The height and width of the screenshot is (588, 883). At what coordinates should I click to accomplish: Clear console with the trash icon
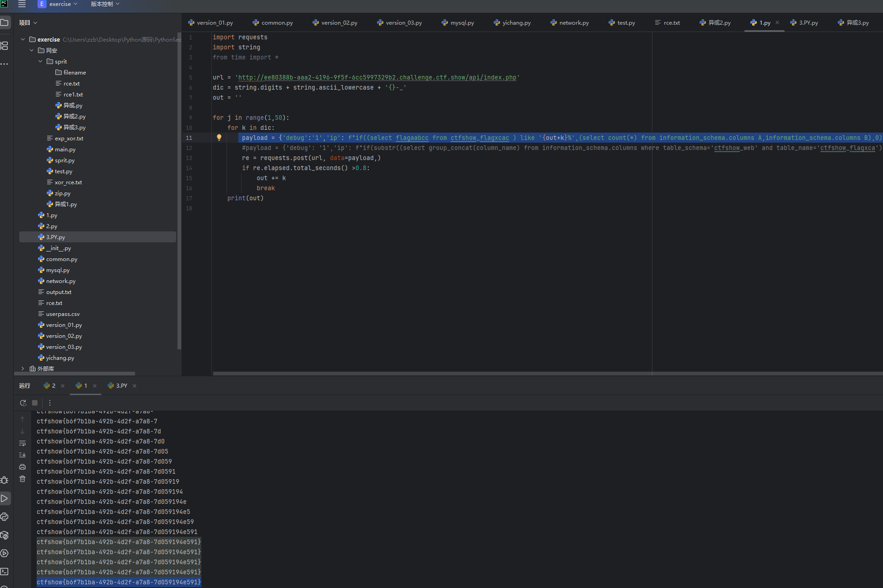(22, 479)
